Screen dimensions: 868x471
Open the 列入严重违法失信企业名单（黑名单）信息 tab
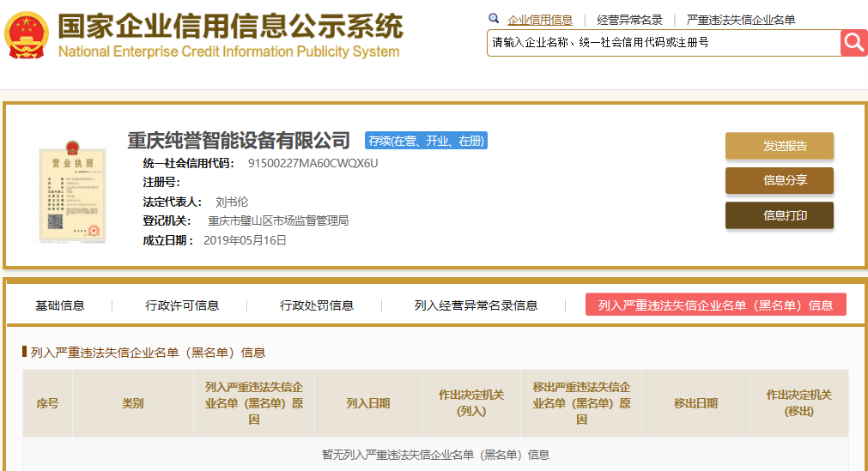point(716,305)
